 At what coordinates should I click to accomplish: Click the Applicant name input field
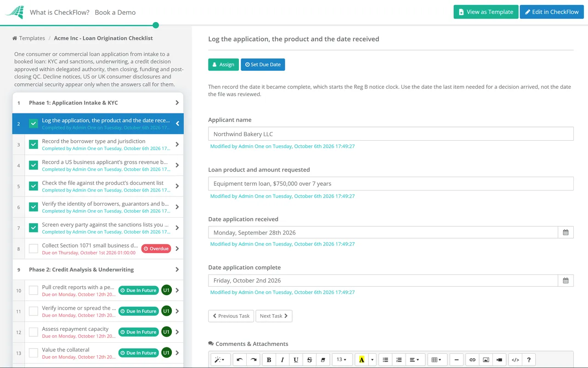tap(391, 134)
